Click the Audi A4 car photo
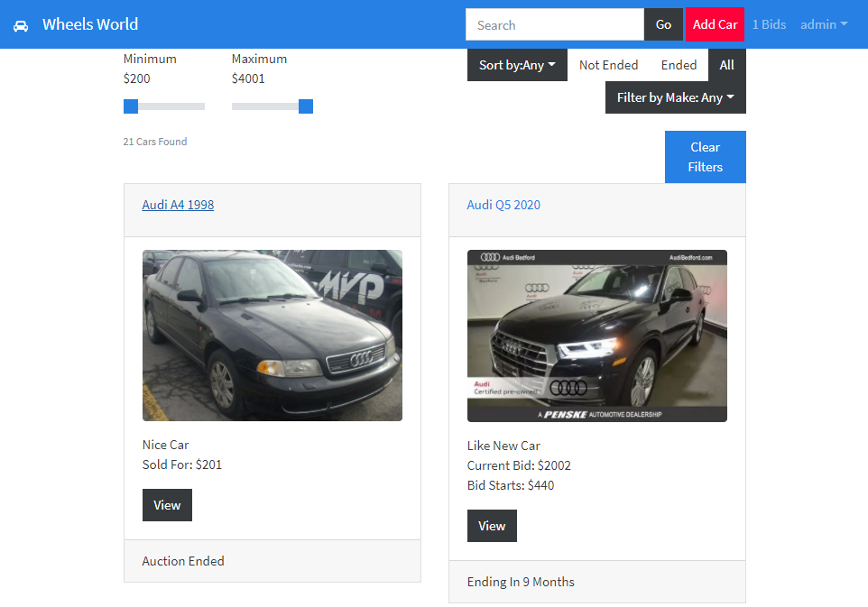Image resolution: width=868 pixels, height=607 pixels. 272,335
